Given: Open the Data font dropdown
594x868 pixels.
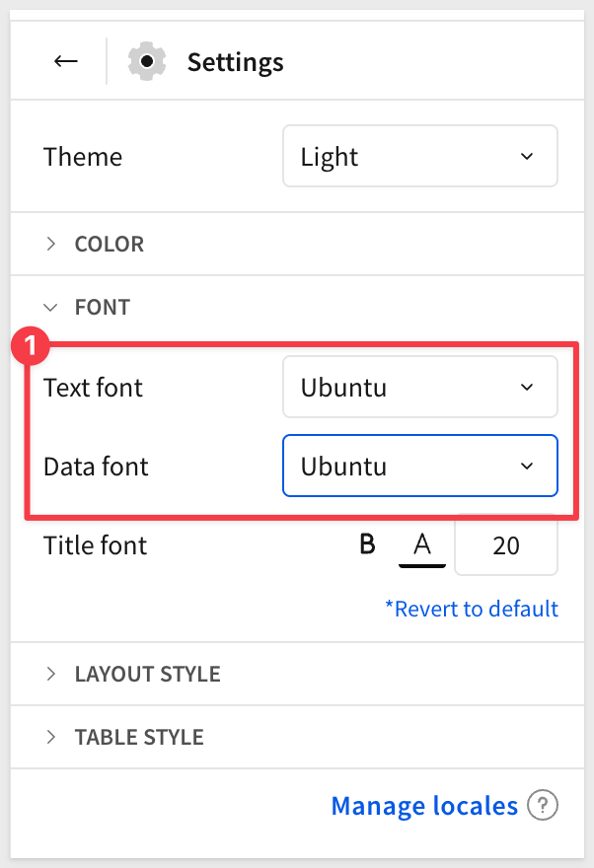Looking at the screenshot, I should (419, 466).
